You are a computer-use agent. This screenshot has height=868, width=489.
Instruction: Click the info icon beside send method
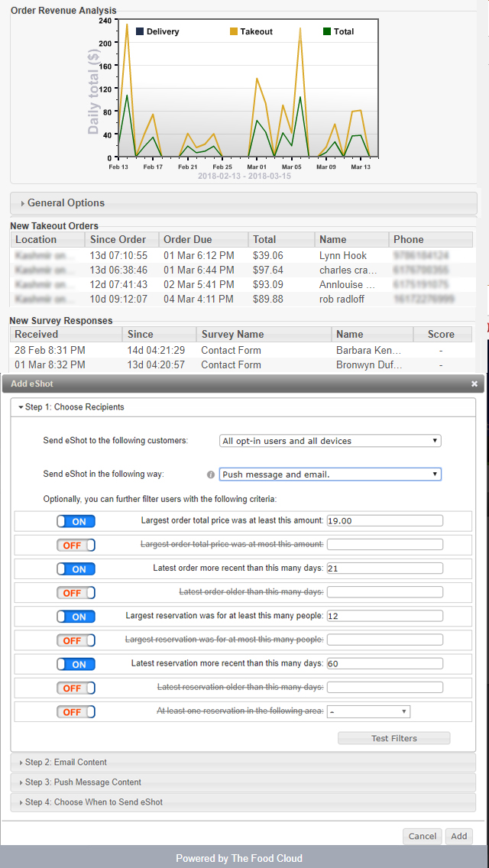(211, 474)
